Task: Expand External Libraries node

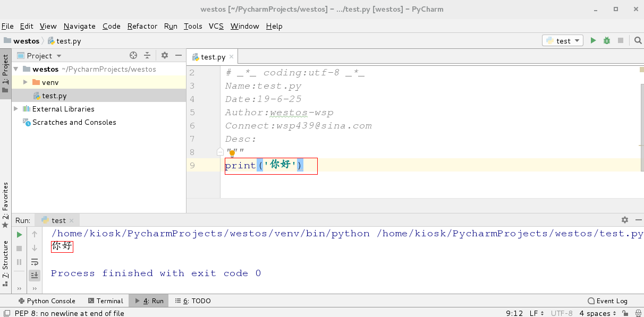Action: click(16, 109)
